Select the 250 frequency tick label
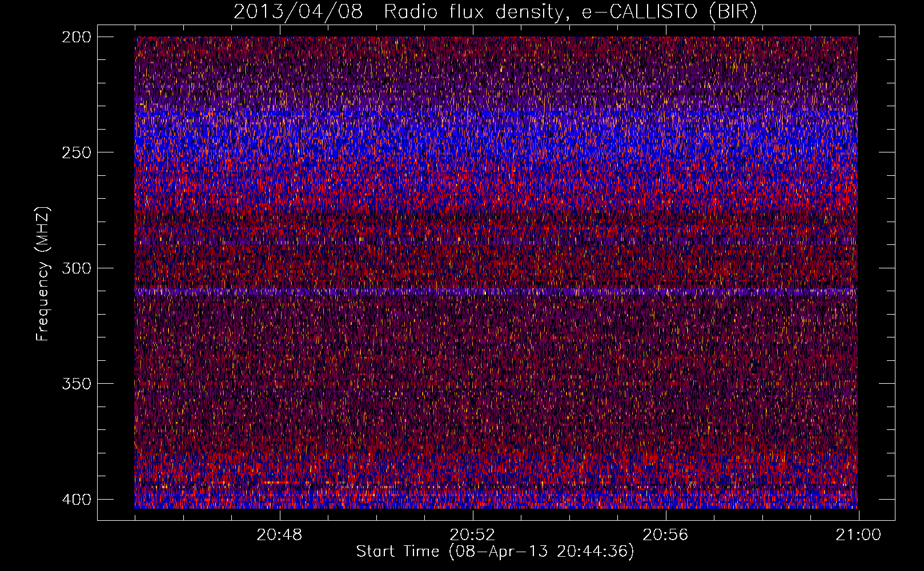Viewport: 924px width, 571px height. pos(76,152)
